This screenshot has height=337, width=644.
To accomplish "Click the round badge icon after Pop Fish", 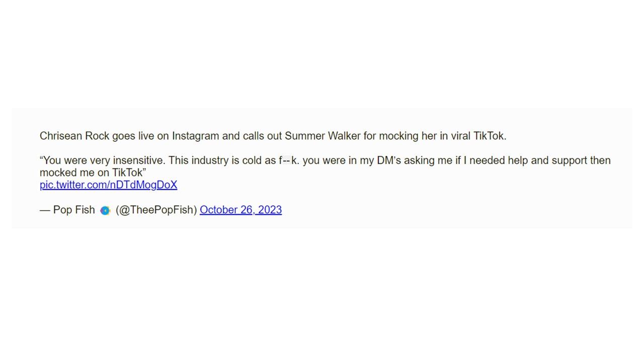I will click(x=105, y=211).
